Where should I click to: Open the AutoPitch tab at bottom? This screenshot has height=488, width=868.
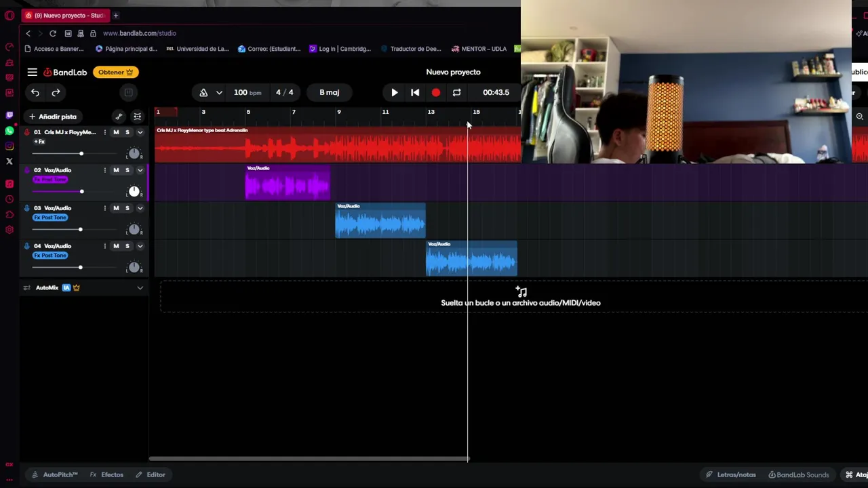click(56, 474)
